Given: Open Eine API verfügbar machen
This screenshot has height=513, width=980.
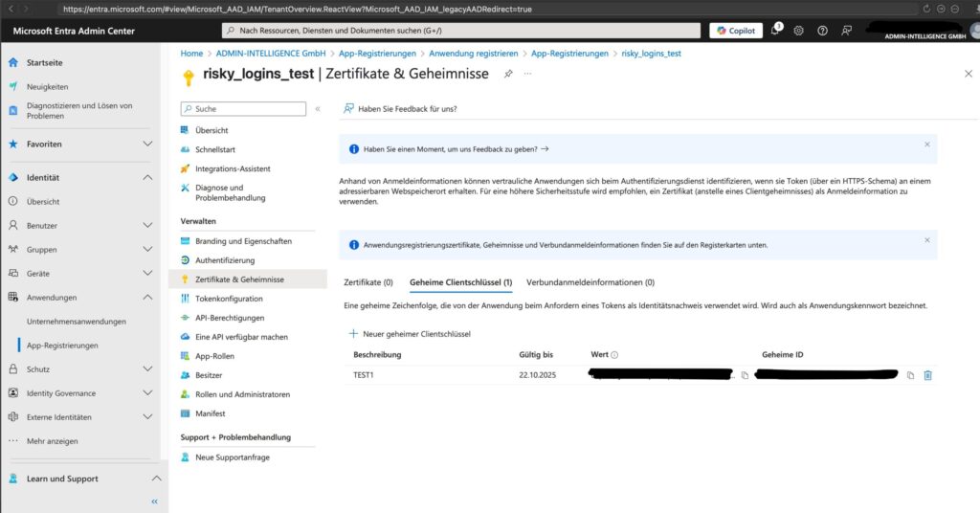Looking at the screenshot, I should click(x=241, y=337).
